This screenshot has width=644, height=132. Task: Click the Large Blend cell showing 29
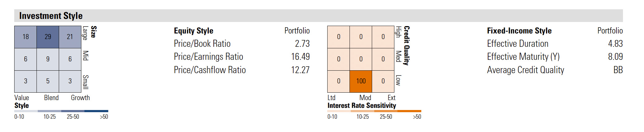(48, 37)
